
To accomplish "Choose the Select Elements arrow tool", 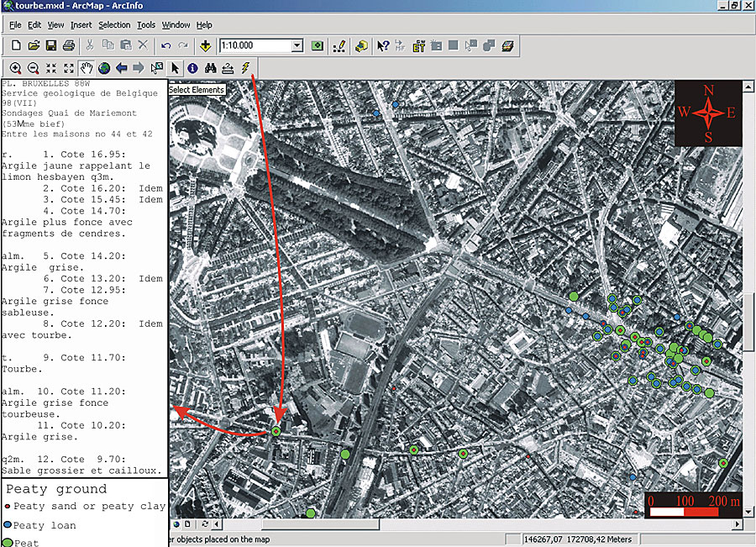I will click(175, 68).
